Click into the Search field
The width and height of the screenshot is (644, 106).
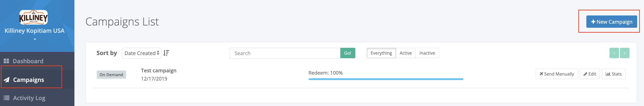click(285, 53)
